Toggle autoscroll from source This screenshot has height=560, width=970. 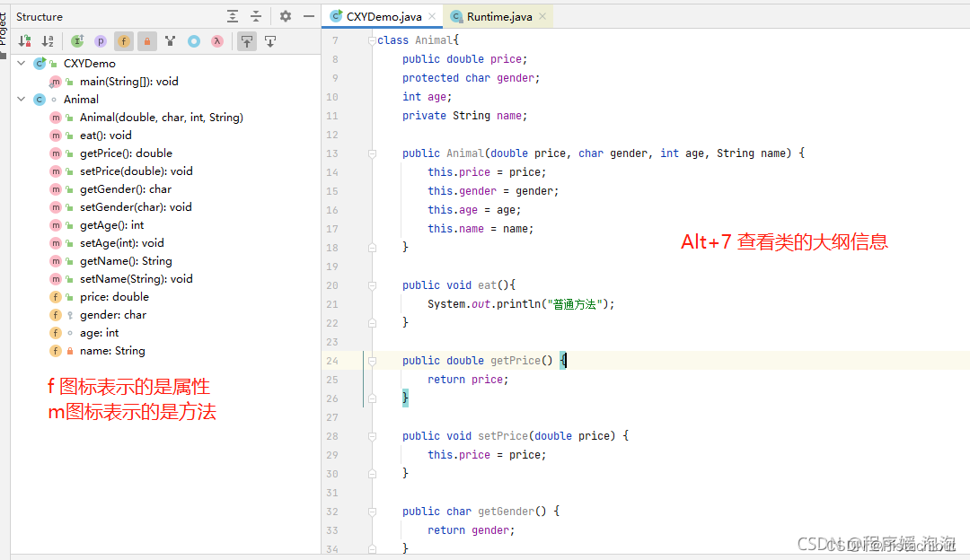[270, 41]
